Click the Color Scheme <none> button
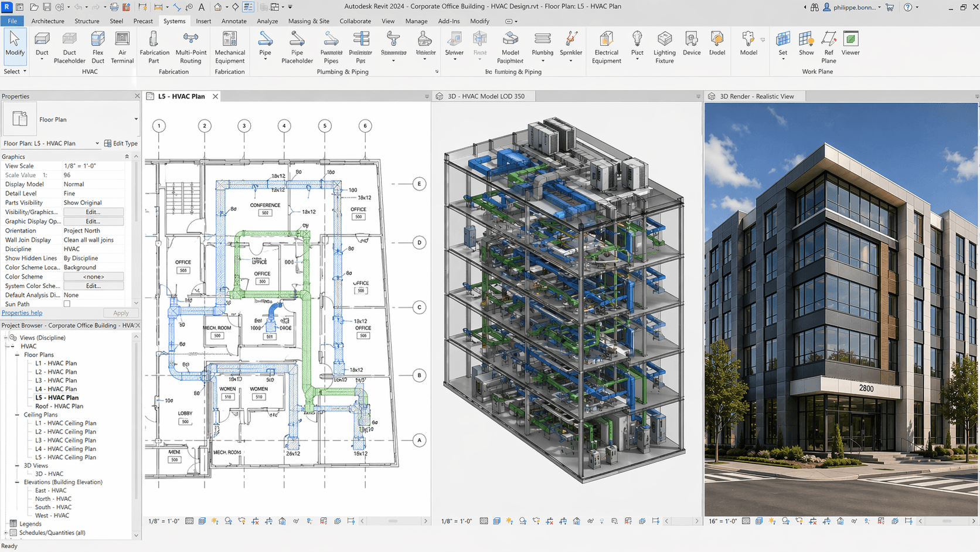 coord(93,276)
